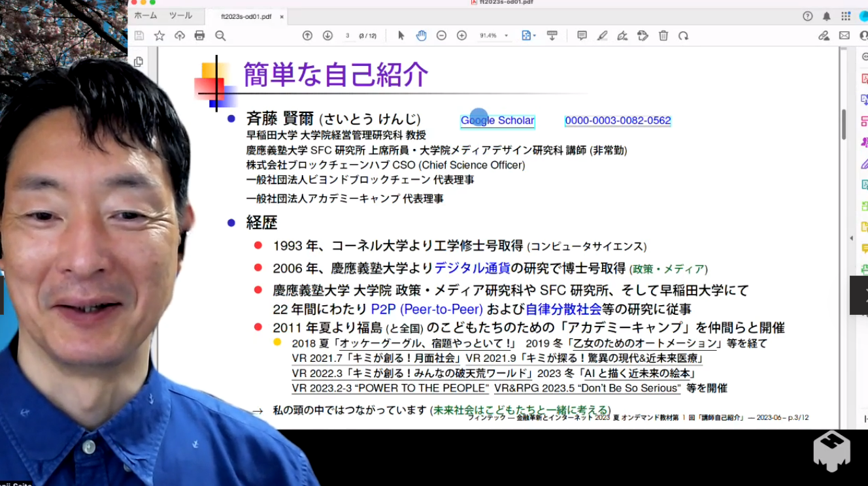Go to the previous page
The width and height of the screenshot is (868, 486).
pyautogui.click(x=307, y=36)
